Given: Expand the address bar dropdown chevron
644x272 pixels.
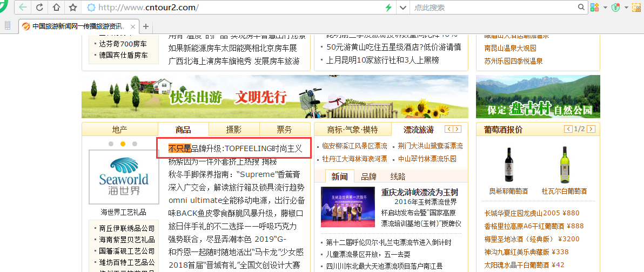Looking at the screenshot, I should pos(403,8).
